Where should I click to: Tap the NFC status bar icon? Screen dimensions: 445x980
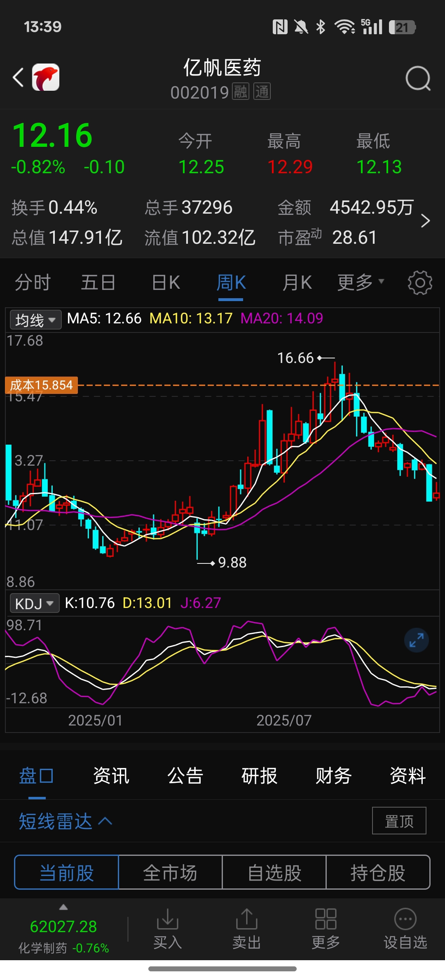point(280,27)
